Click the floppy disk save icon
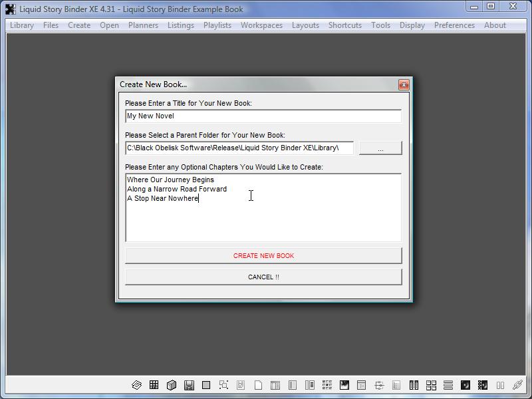This screenshot has height=399, width=532. point(189,385)
